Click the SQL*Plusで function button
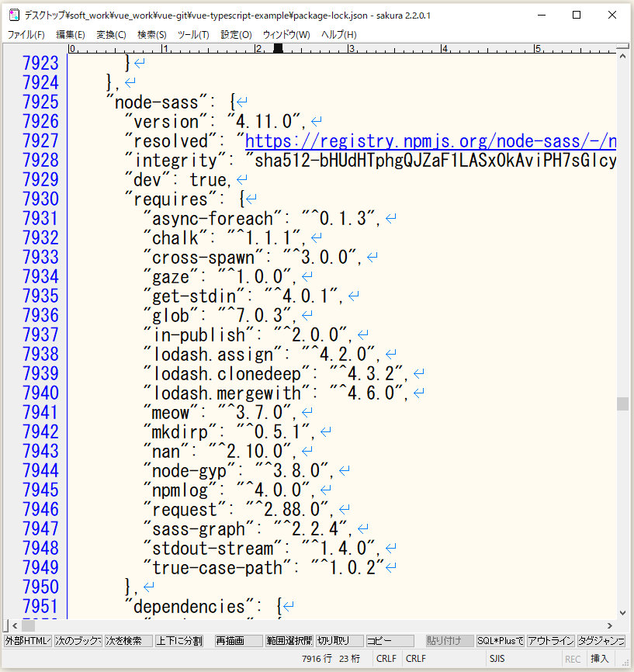 point(501,641)
